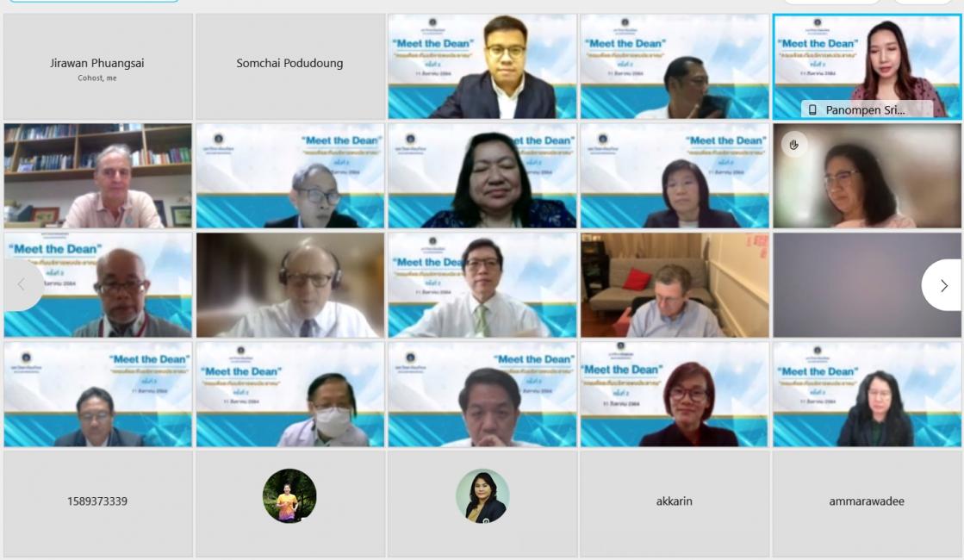The width and height of the screenshot is (964, 560).
Task: Click round avatar of person in orange shirt
Action: tap(289, 496)
